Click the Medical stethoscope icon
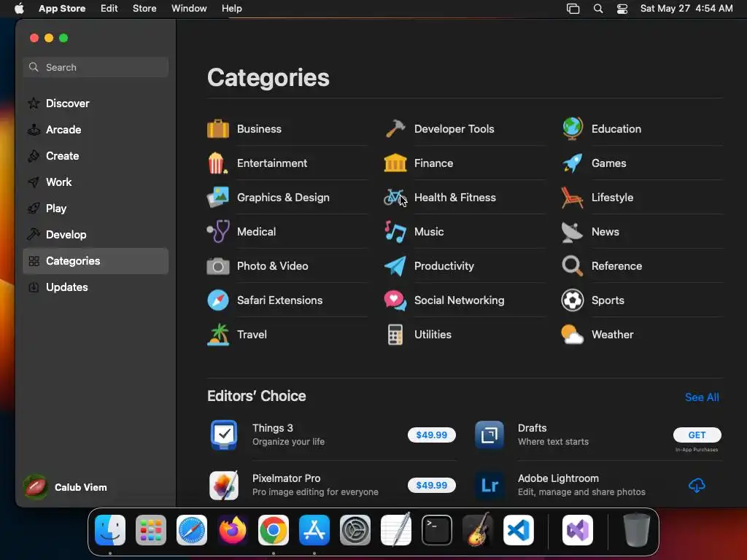The height and width of the screenshot is (560, 747). [217, 231]
